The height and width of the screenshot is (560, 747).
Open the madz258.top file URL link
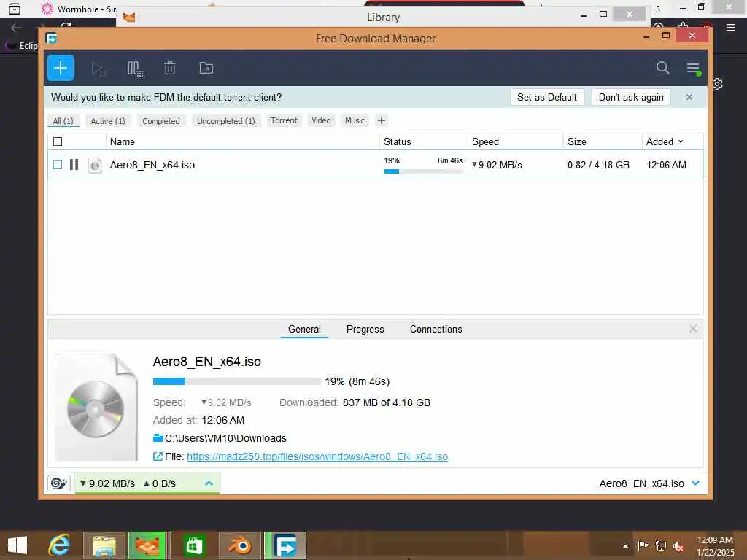(x=317, y=456)
